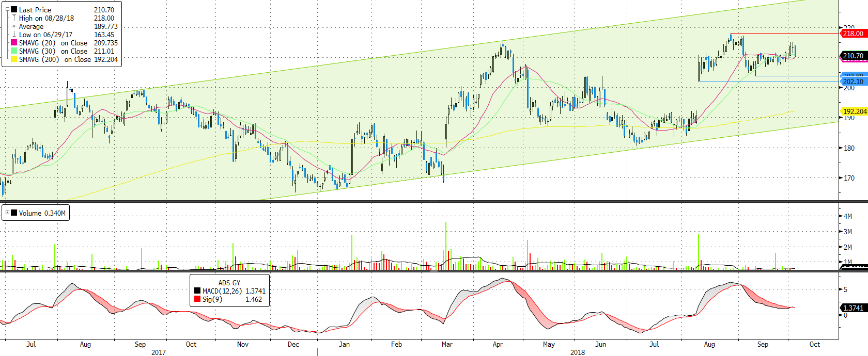Select the SMAVG (20) on Close label
Image resolution: width=868 pixels, height=356 pixels.
[x=53, y=43]
